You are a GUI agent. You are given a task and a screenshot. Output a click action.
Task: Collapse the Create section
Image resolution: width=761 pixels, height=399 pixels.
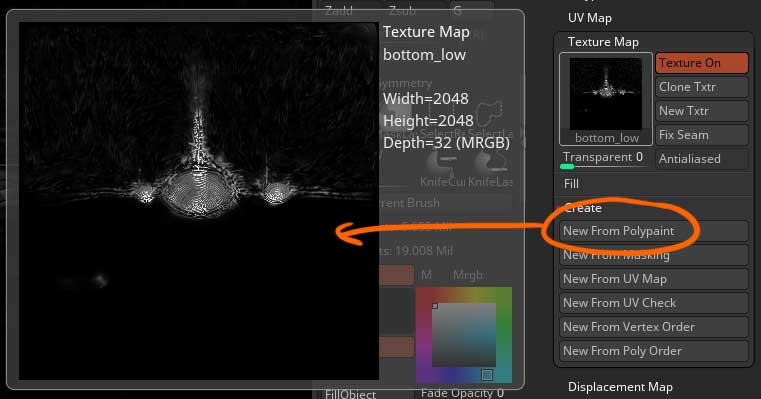583,208
